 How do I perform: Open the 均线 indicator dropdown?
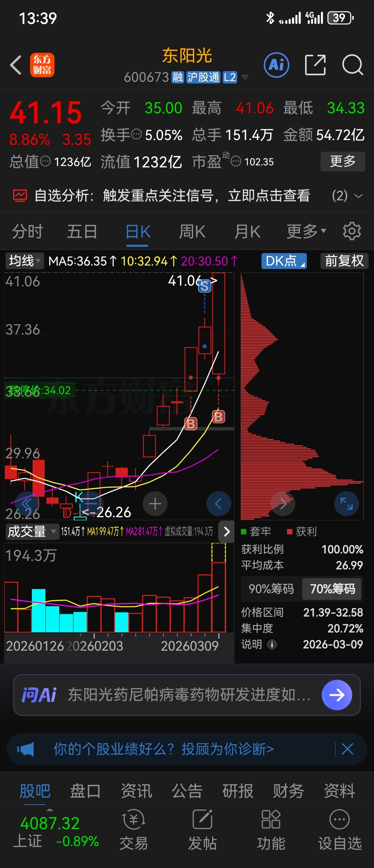(x=25, y=261)
